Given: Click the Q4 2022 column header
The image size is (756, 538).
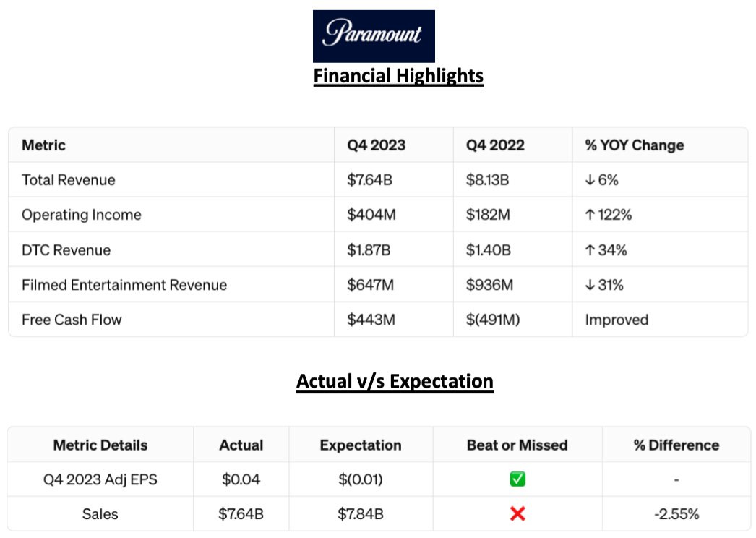Looking at the screenshot, I should click(495, 145).
